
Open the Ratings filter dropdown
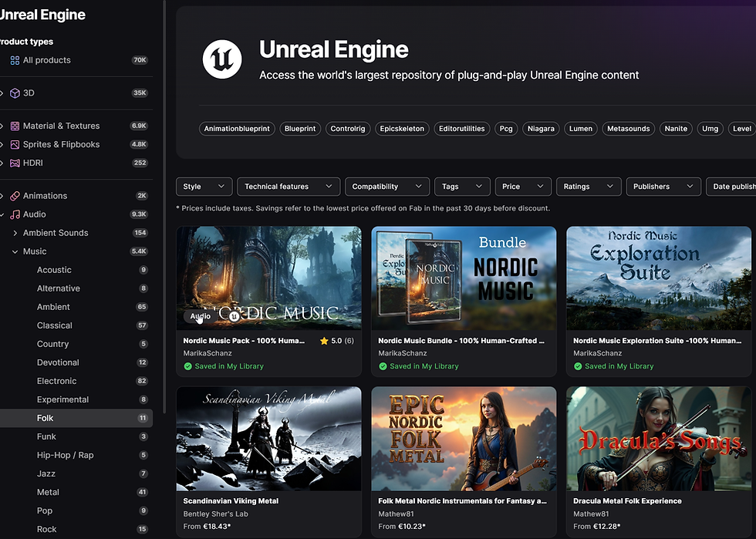pos(589,187)
